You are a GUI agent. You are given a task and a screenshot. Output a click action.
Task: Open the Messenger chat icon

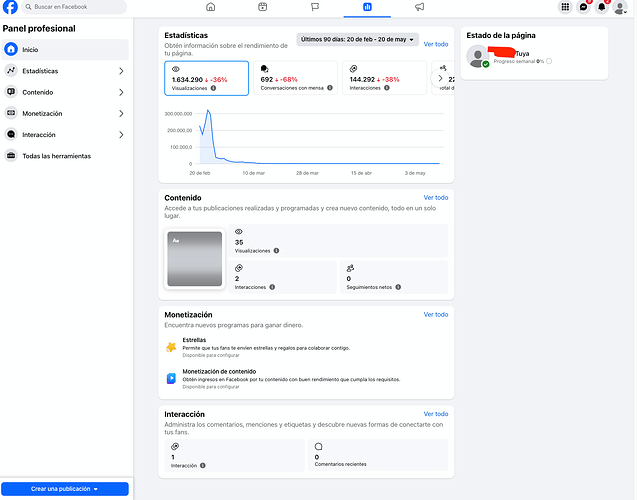pyautogui.click(x=583, y=7)
